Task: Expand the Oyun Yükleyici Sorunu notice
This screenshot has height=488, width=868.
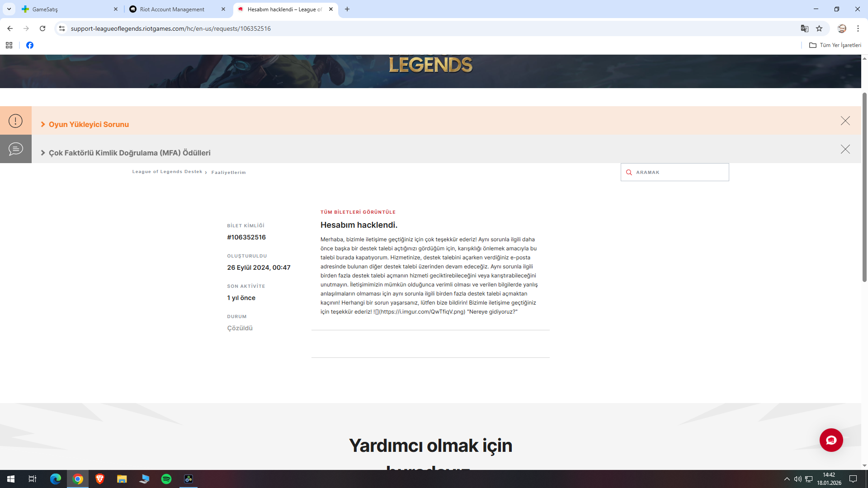Action: click(x=85, y=124)
